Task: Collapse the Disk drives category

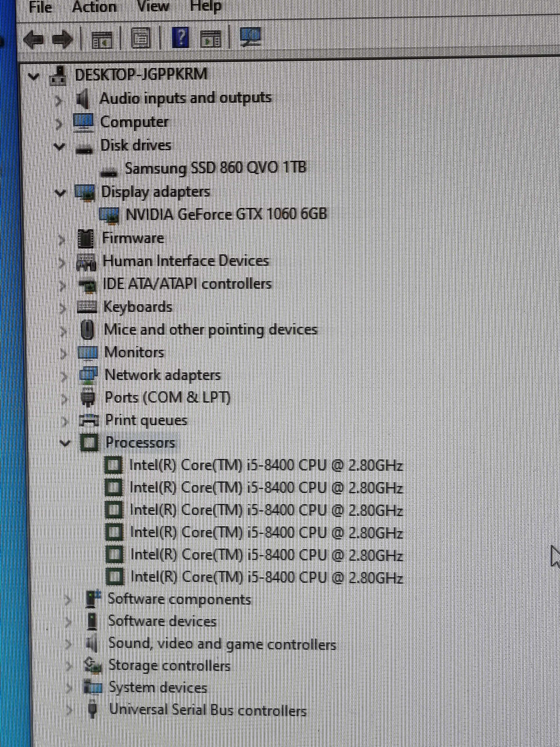Action: pos(59,147)
